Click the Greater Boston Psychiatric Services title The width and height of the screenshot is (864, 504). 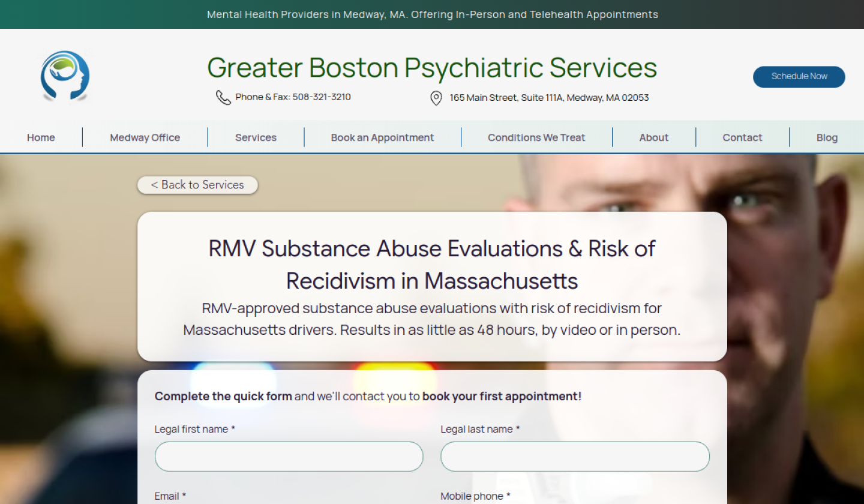[x=432, y=67]
